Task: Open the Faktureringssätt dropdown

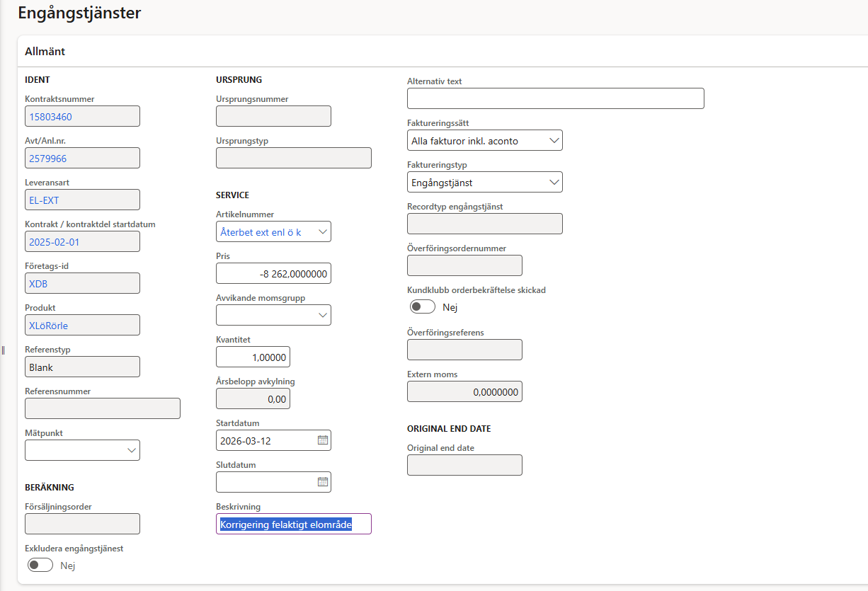Action: click(x=554, y=141)
